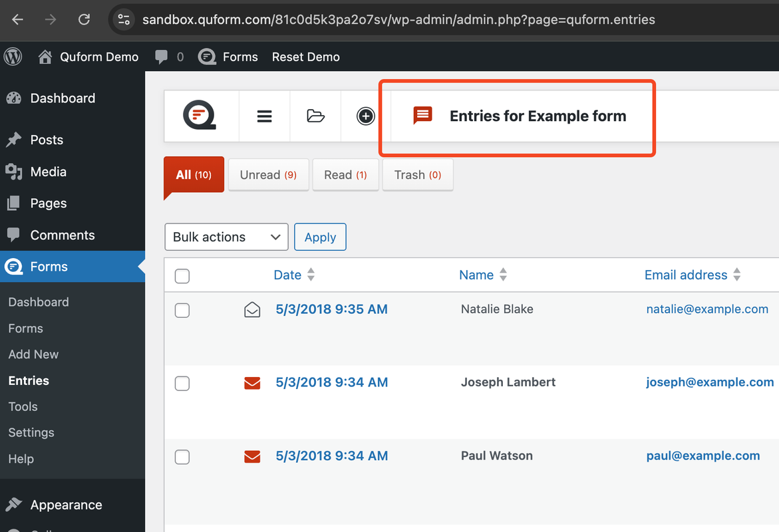779x532 pixels.
Task: Check the Joseph Lambert entry checkbox
Action: [x=182, y=383]
